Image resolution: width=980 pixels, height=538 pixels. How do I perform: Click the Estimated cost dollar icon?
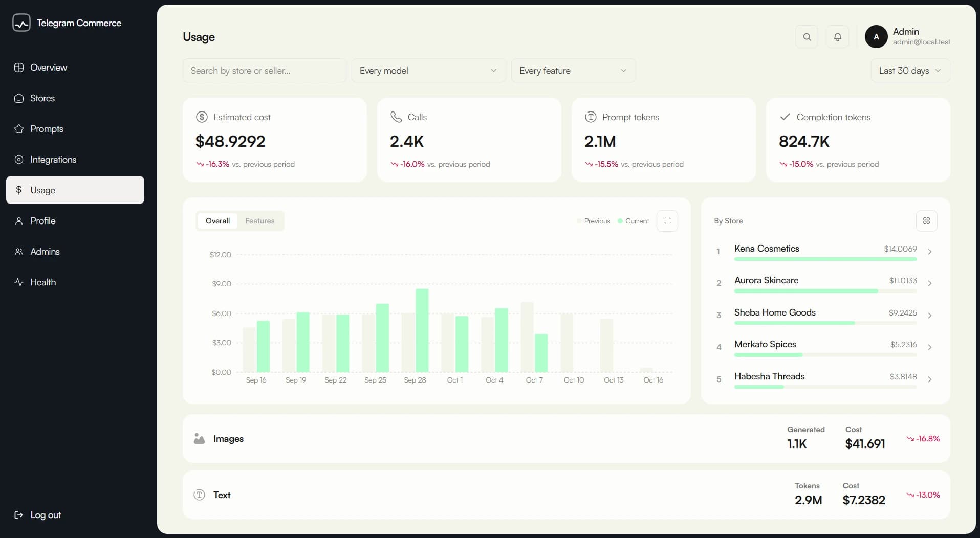click(202, 117)
